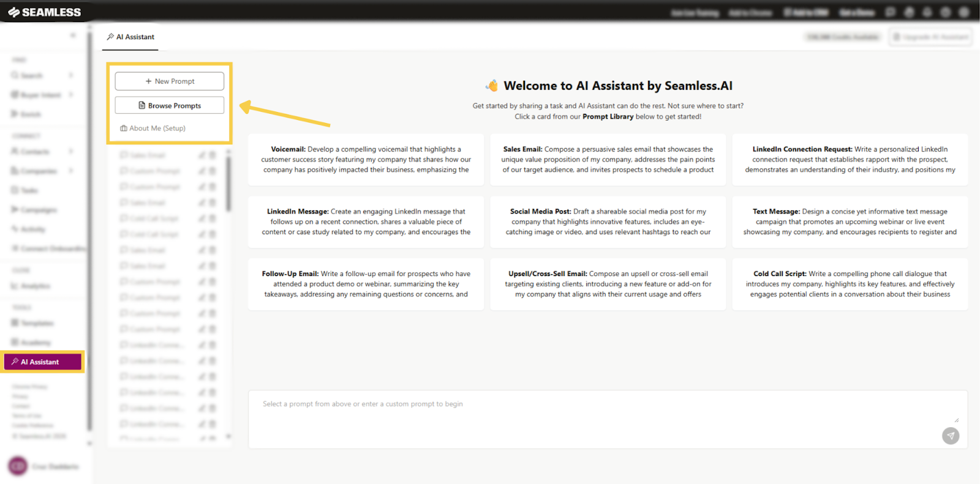This screenshot has width=980, height=484.
Task: Collapse the left navigation sidebar
Action: point(73,35)
